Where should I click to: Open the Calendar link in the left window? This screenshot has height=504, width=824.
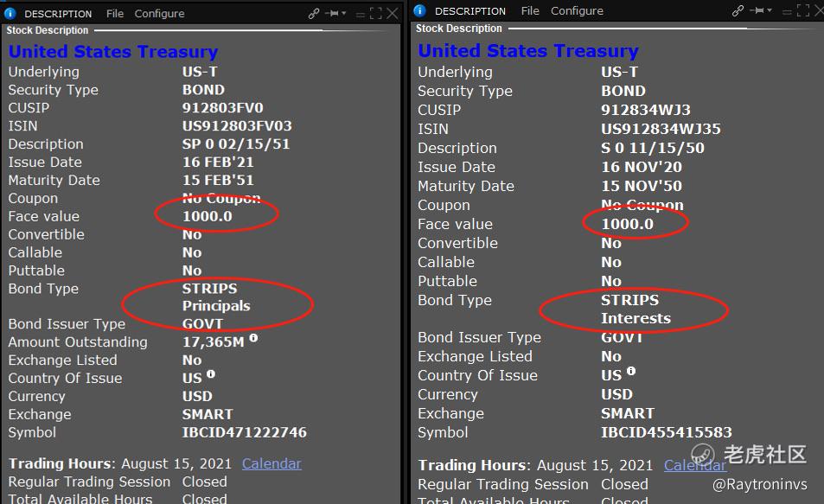(271, 463)
